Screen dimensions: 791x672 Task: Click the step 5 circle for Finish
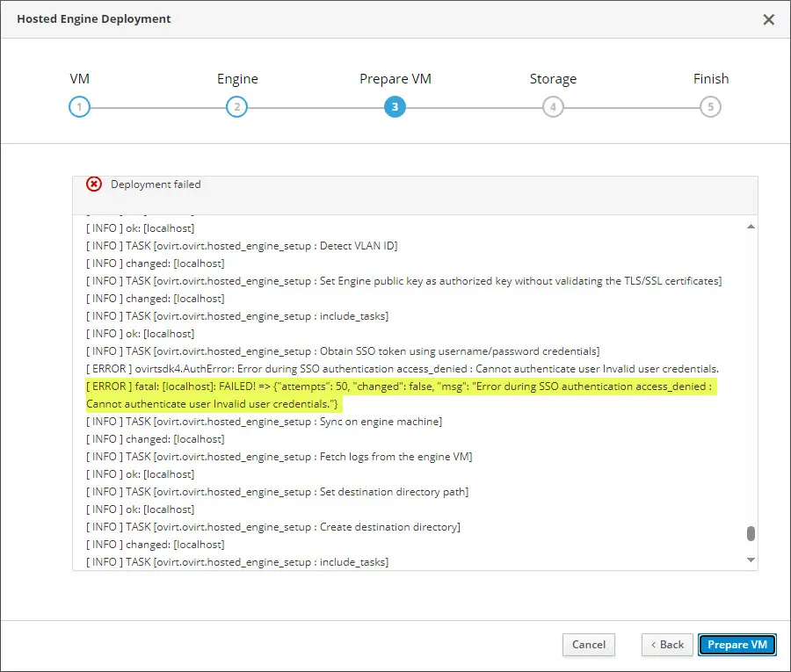click(710, 108)
